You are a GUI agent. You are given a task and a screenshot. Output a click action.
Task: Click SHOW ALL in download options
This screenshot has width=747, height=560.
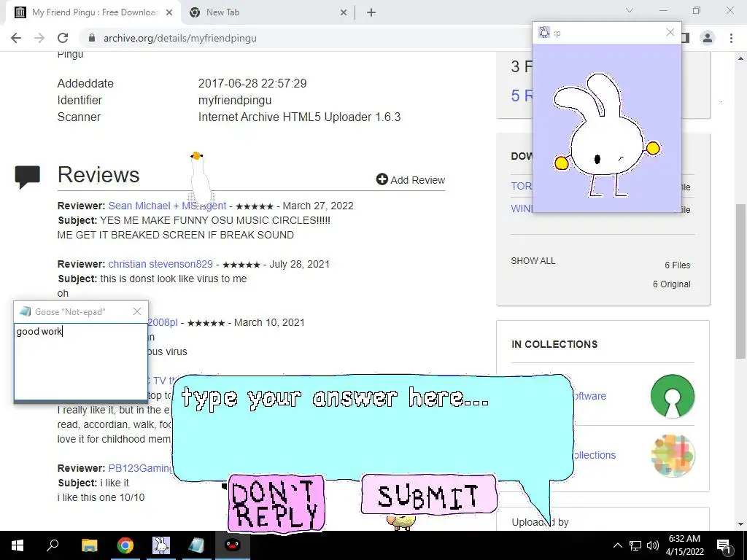(533, 261)
